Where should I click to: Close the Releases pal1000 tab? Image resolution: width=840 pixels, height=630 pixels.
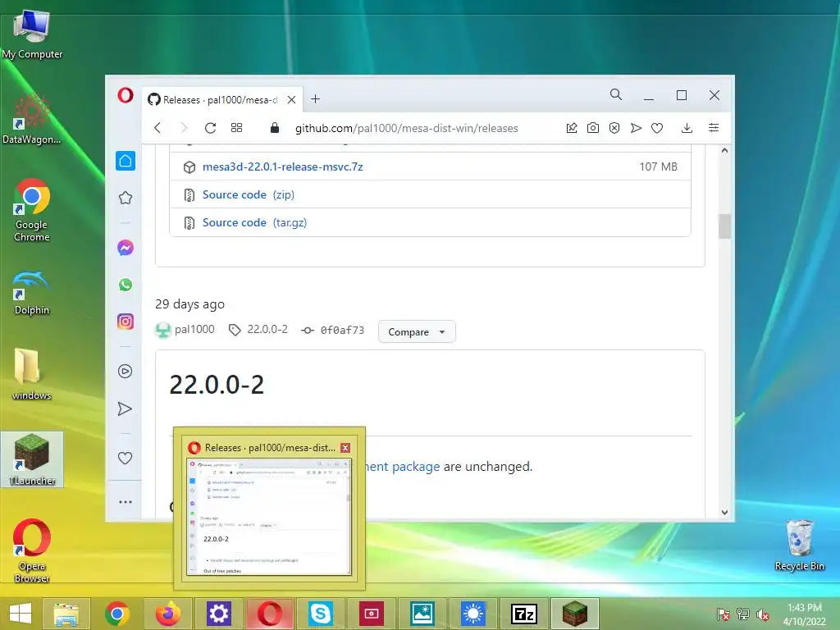(291, 99)
